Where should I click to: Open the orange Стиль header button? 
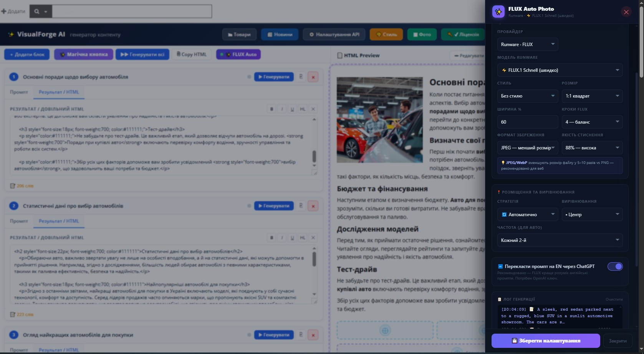coord(386,35)
